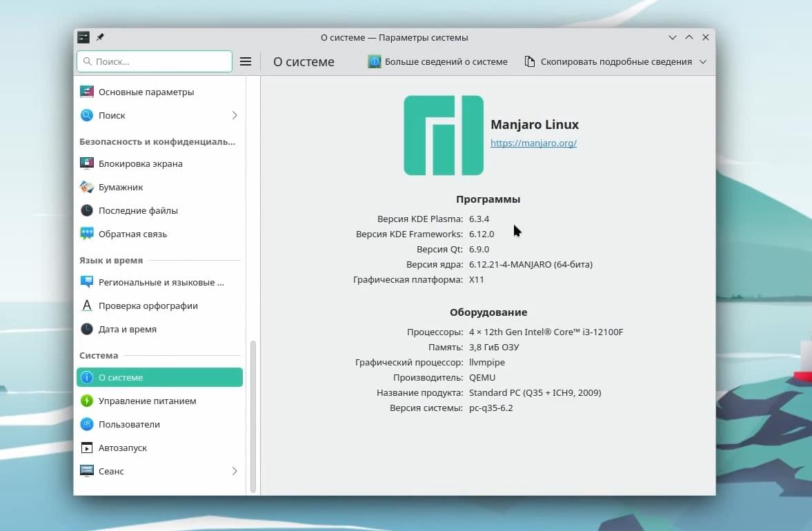
Task: Select Автозапуск in sidebar
Action: (159, 448)
